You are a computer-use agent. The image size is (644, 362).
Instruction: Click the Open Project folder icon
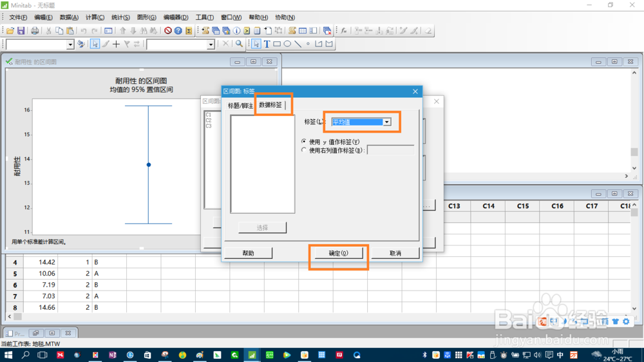[10, 31]
